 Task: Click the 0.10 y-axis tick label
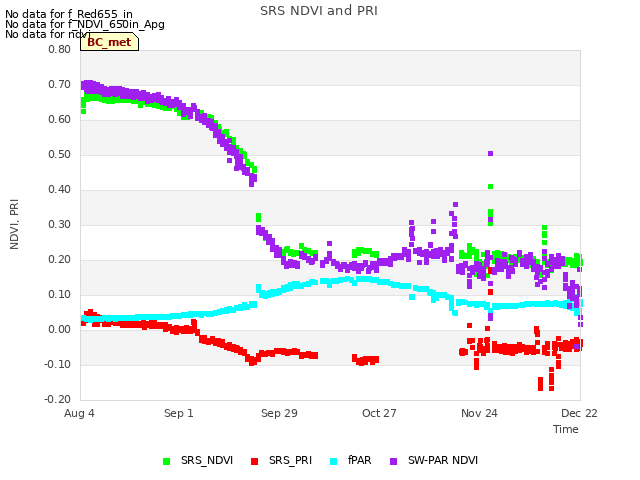pos(60,295)
